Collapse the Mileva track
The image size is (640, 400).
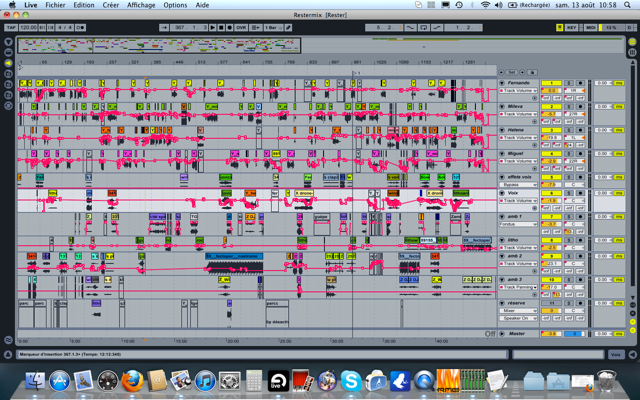point(502,107)
